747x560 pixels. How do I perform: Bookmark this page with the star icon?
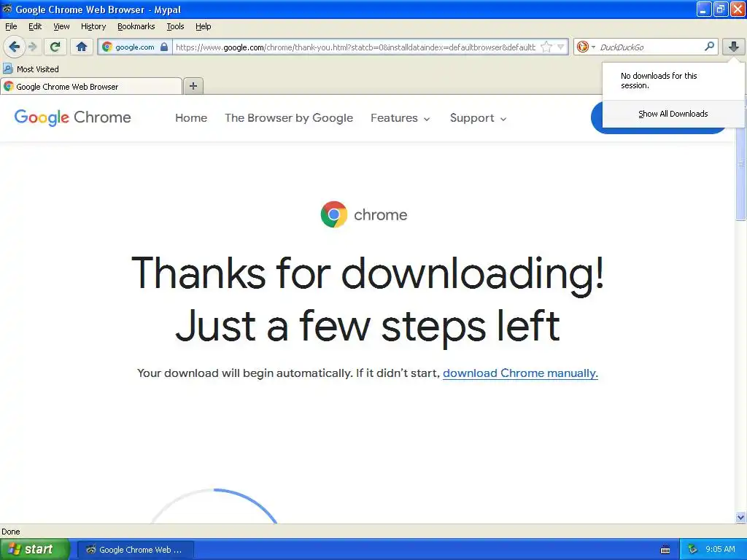pos(547,47)
